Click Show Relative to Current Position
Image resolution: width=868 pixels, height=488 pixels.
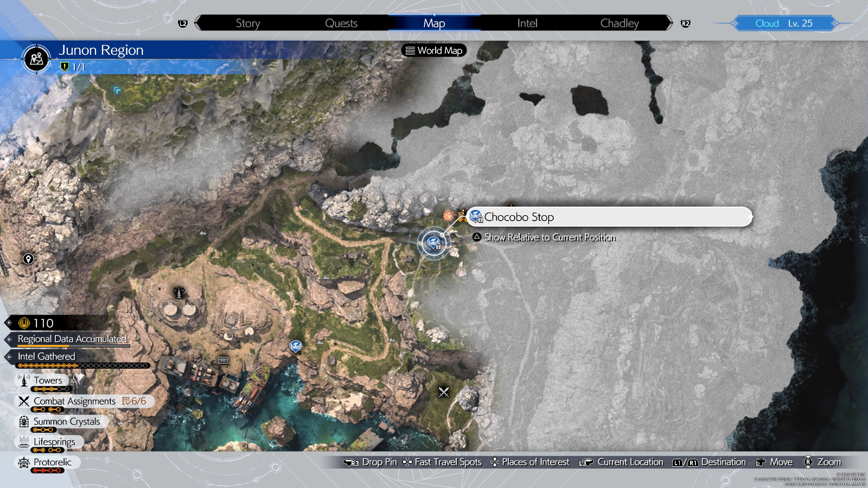(x=549, y=237)
